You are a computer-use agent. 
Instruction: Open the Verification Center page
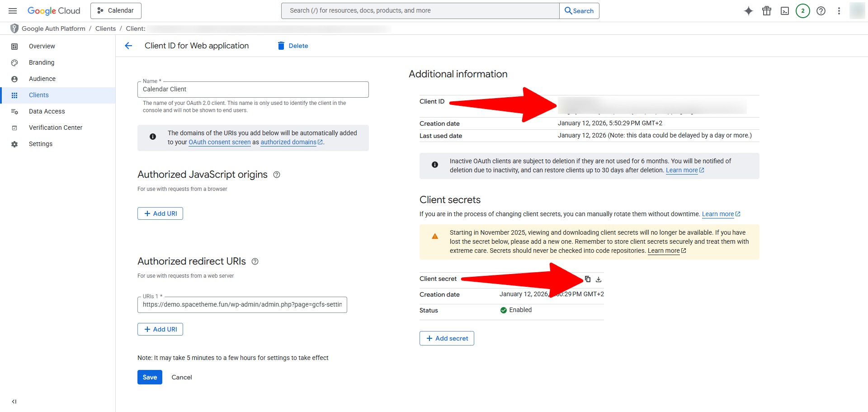click(x=56, y=128)
